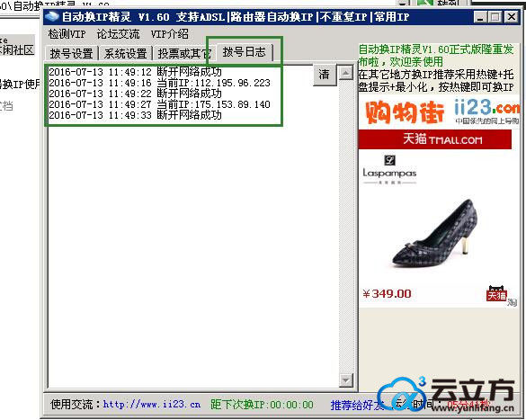Click the small 天猫 cat icon
This screenshot has width=526, height=420.
tap(496, 293)
